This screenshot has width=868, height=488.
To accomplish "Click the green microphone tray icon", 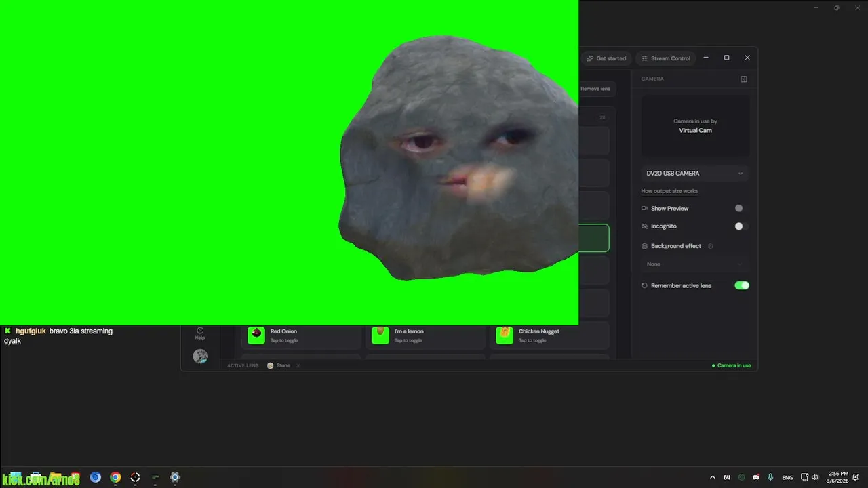I will click(x=771, y=477).
